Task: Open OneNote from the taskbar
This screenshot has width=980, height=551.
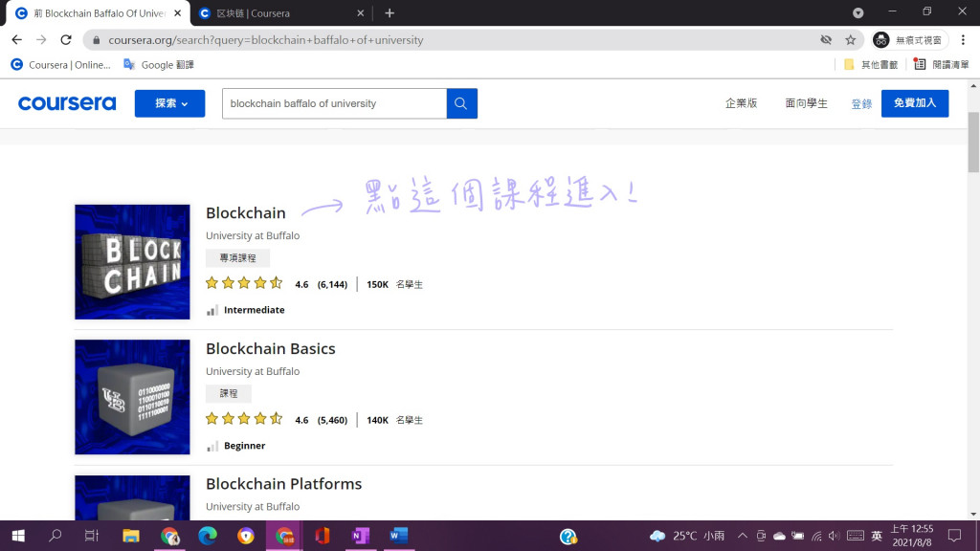Action: pos(361,536)
